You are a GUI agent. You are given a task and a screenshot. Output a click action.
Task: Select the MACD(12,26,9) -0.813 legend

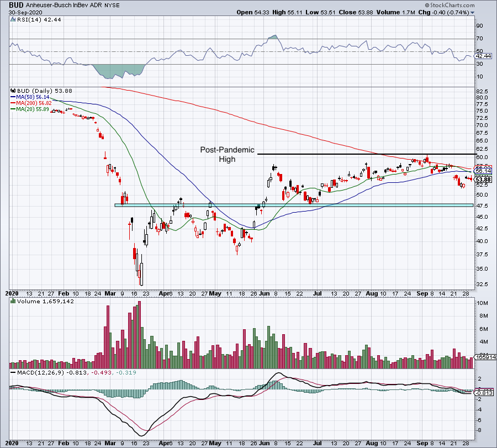tap(52, 372)
